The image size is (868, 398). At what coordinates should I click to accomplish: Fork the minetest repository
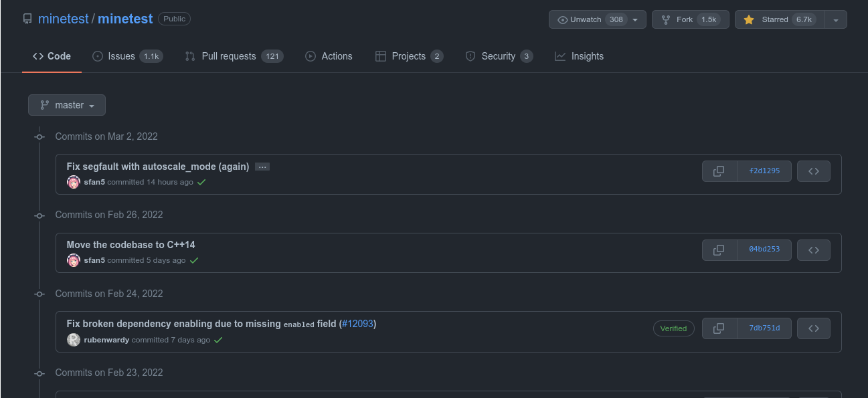(691, 19)
